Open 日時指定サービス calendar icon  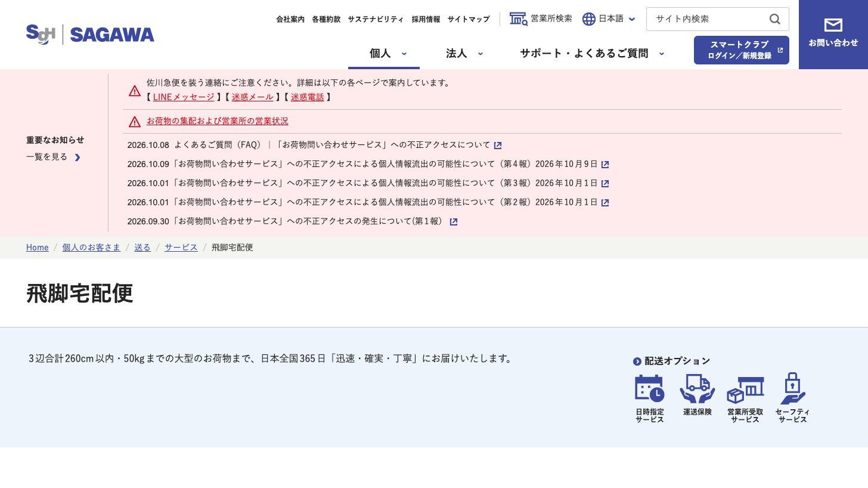click(x=649, y=388)
